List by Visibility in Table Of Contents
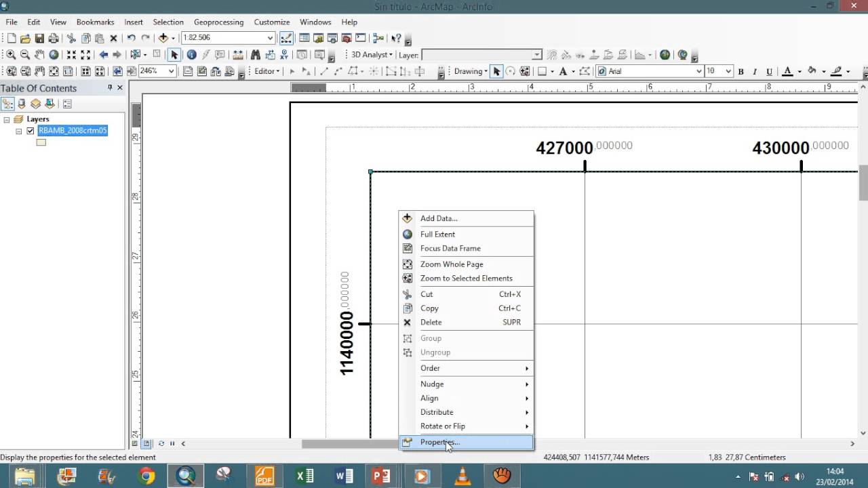This screenshot has width=868, height=488. (x=36, y=104)
